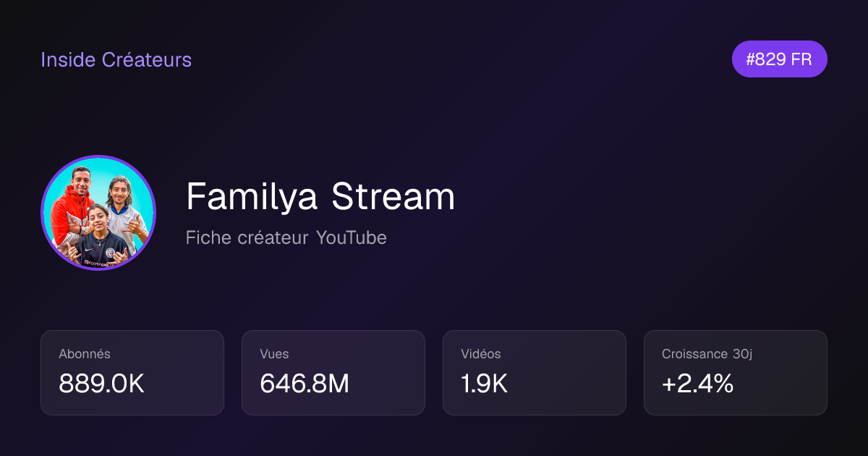
Task: Click the +2.4% growth value
Action: pos(697,384)
